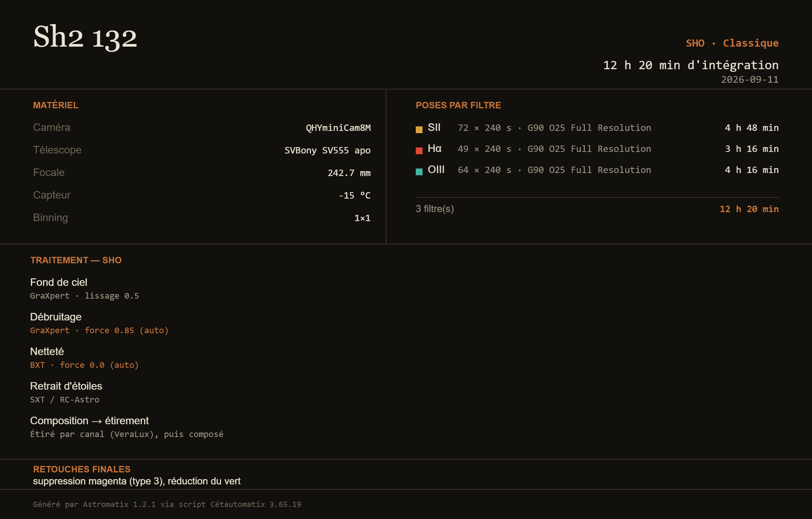The width and height of the screenshot is (812, 519).
Task: Click the 242.7 mm focal length value
Action: [349, 173]
